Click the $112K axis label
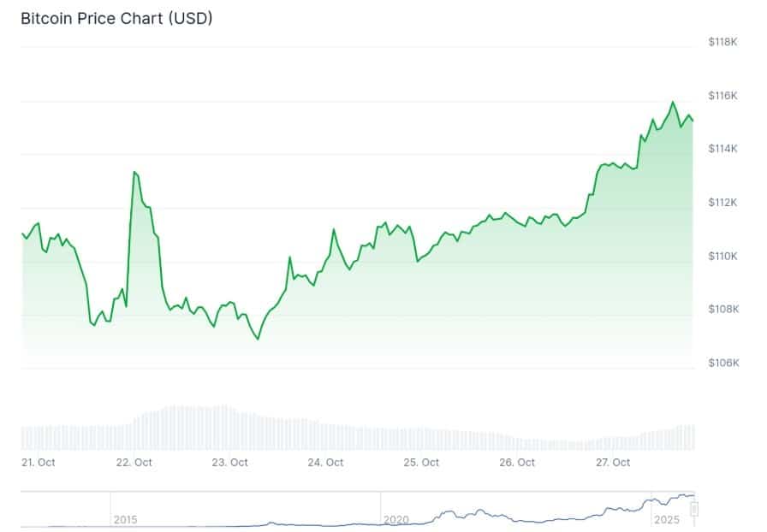767x532 pixels. [x=723, y=202]
